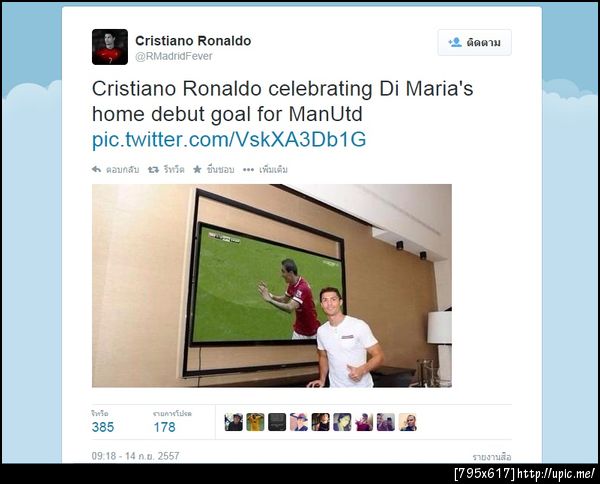Click Cristiano Ronaldo profile avatar
Viewport: 600px width, 484px height.
(110, 47)
